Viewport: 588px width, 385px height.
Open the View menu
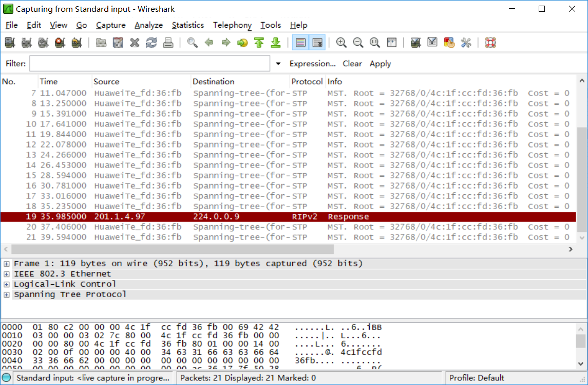point(59,25)
